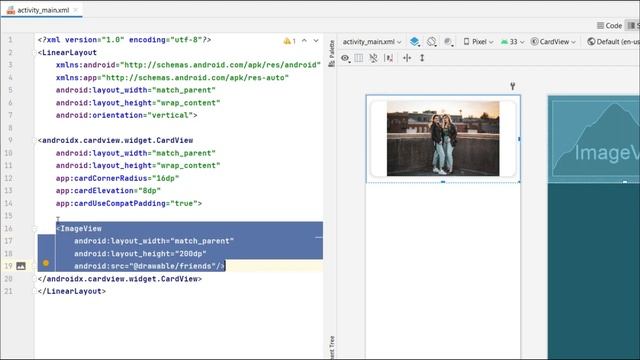The image size is (640, 360).
Task: Open the night mode selector icon
Action: [x=449, y=42]
